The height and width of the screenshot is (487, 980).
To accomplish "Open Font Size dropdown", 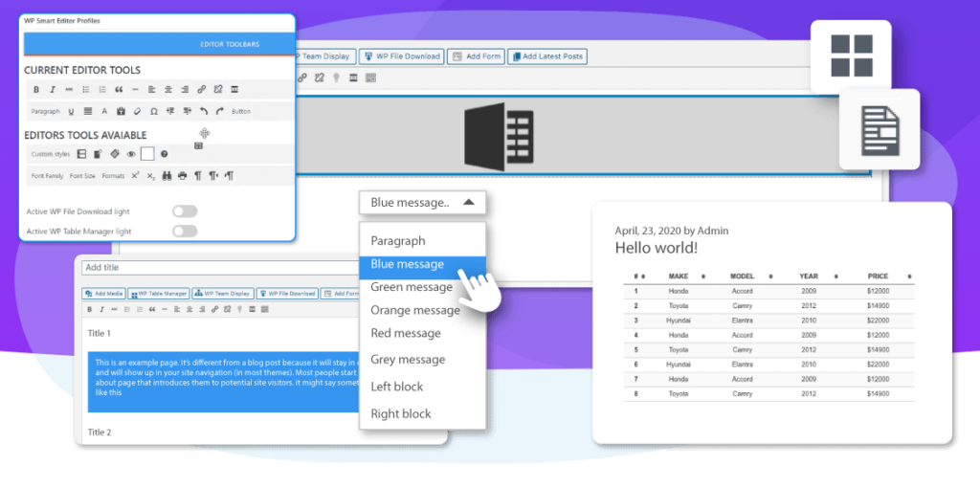I will coord(82,176).
